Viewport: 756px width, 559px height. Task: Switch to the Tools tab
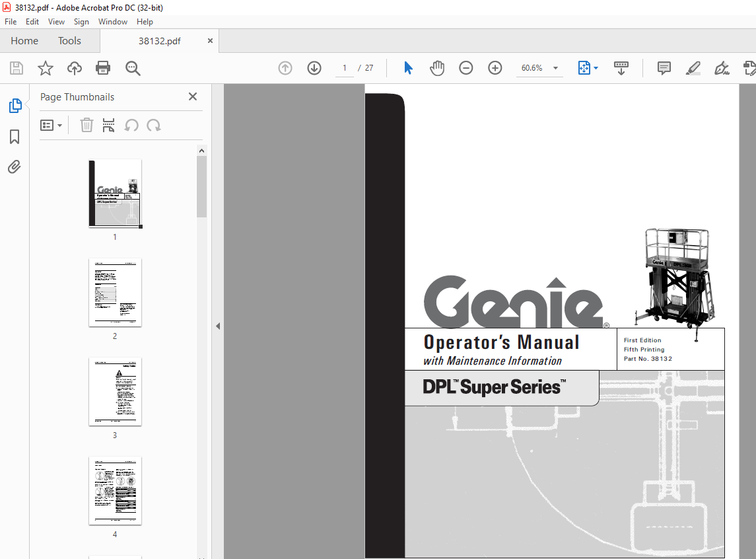click(69, 41)
